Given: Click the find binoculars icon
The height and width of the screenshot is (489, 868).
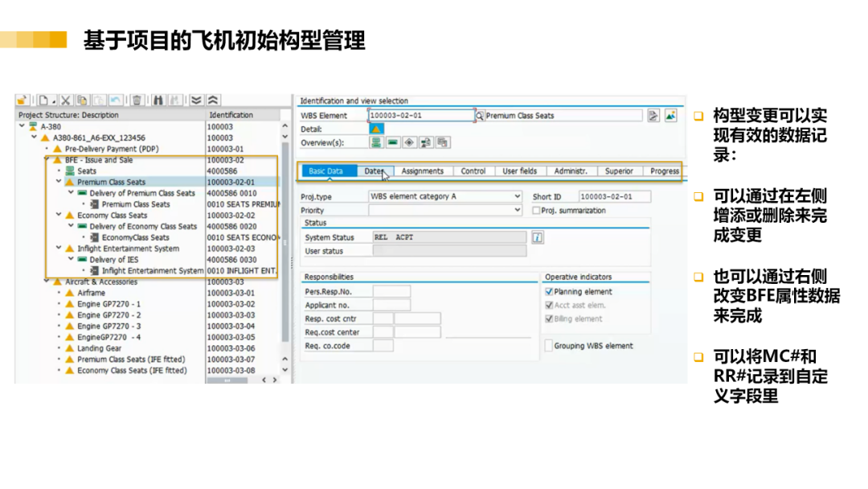Looking at the screenshot, I should (158, 101).
